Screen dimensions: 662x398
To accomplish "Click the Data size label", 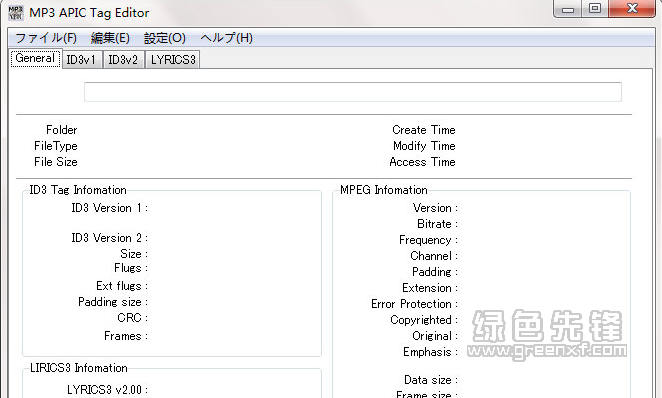I will 431,380.
